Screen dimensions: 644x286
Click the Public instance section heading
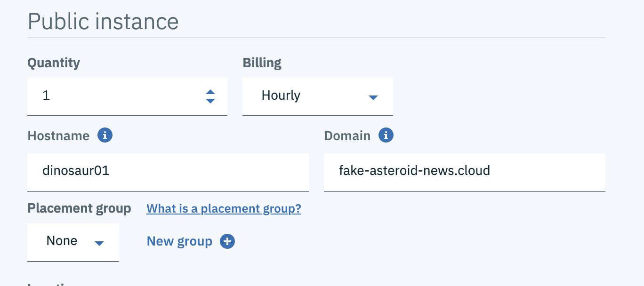click(x=103, y=21)
